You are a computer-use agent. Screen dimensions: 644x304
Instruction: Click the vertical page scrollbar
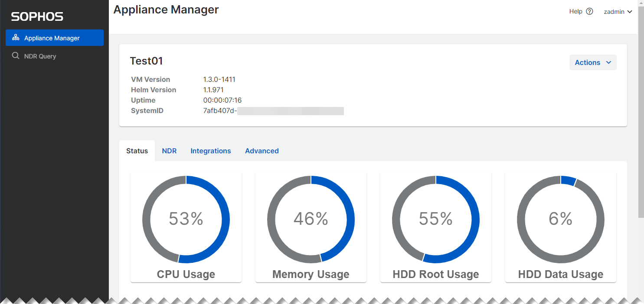pyautogui.click(x=641, y=108)
